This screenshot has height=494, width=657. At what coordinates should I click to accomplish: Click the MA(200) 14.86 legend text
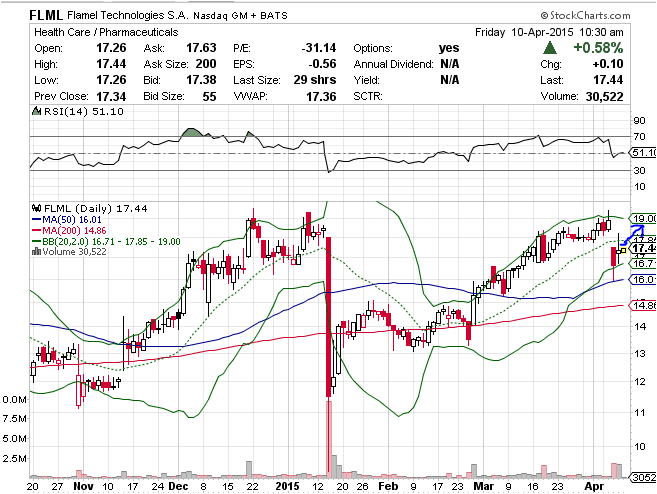click(74, 230)
